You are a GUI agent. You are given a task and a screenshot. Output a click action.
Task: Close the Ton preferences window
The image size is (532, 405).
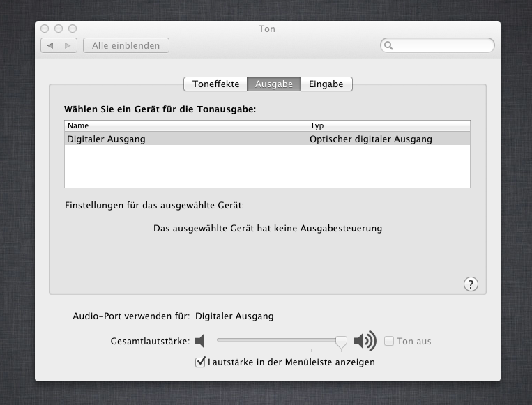coord(45,29)
